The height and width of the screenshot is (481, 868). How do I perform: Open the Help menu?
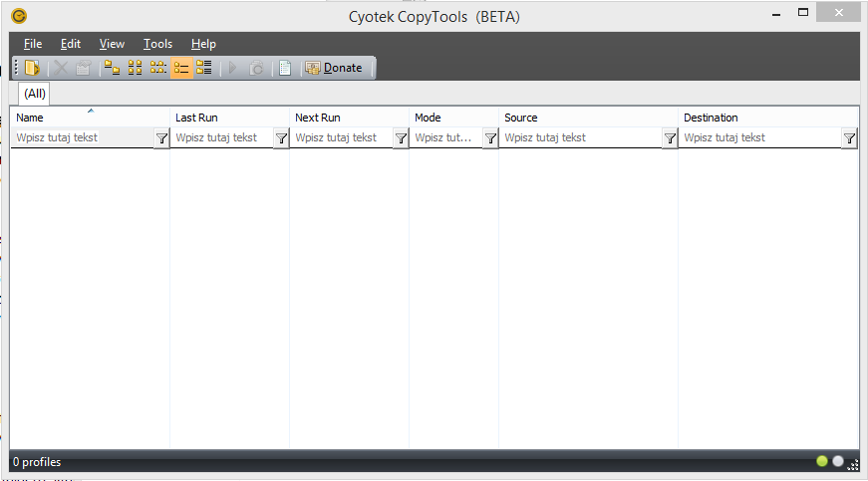pos(203,44)
